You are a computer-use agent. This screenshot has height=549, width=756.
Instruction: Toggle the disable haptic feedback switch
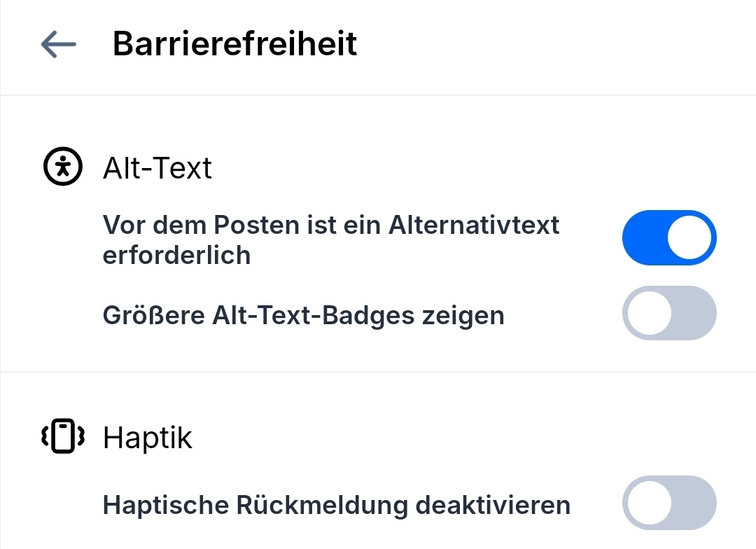point(669,503)
